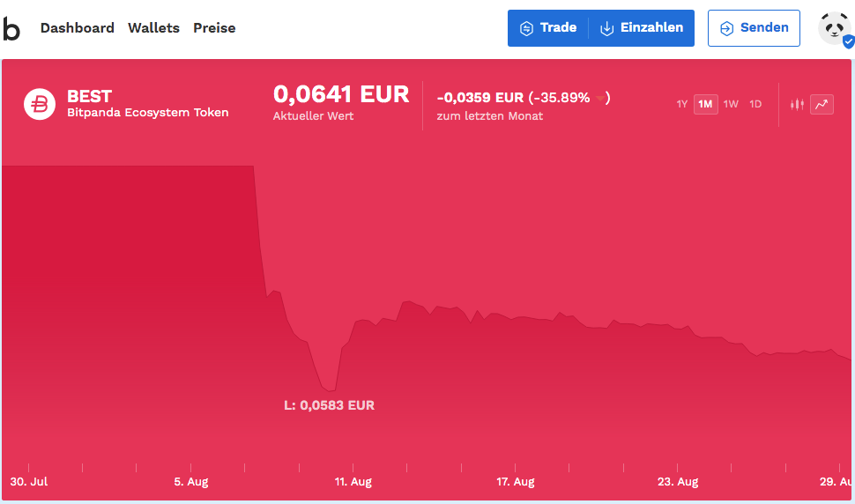The height and width of the screenshot is (504, 855).
Task: Click the chart low point labeled 0,0583 EUR
Action: 331,389
